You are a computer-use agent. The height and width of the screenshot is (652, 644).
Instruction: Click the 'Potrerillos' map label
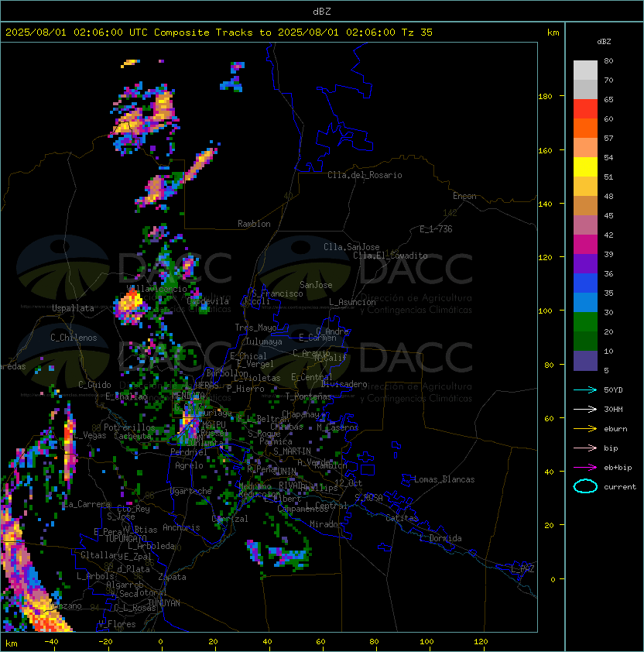pos(129,427)
